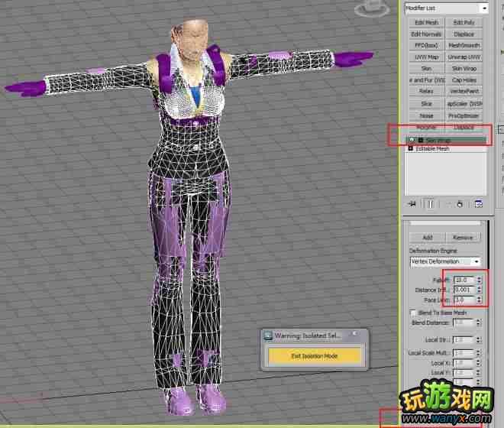Open the Deformation Engine dropdown
This screenshot has width=504, height=428.
pos(476,261)
